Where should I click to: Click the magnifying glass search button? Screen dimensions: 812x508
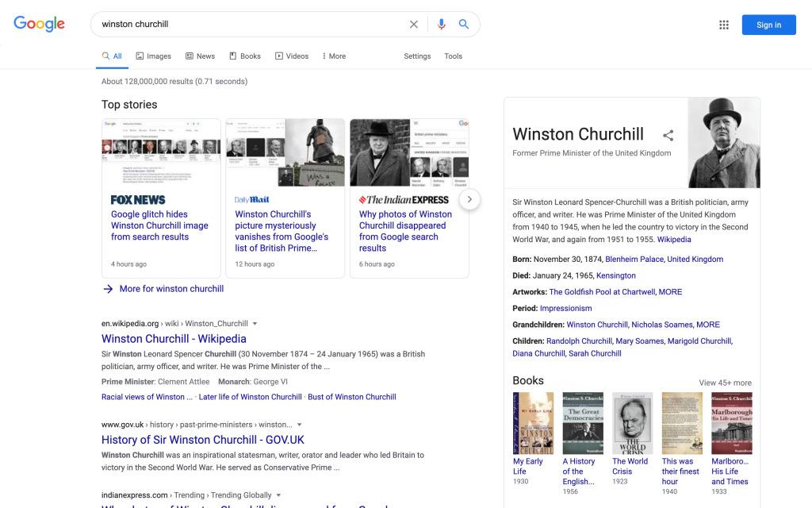(464, 24)
